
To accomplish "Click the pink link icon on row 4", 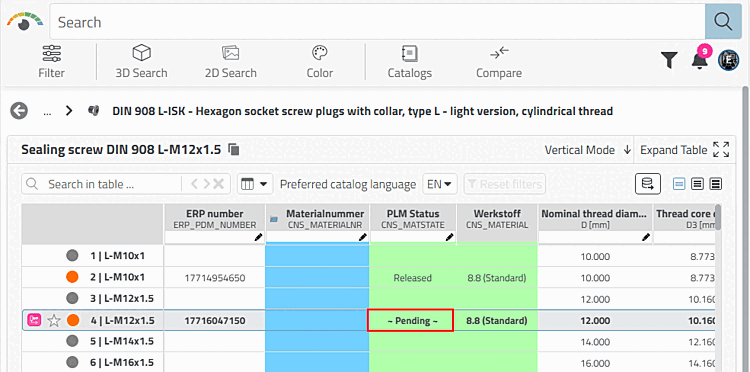I will pyautogui.click(x=34, y=320).
